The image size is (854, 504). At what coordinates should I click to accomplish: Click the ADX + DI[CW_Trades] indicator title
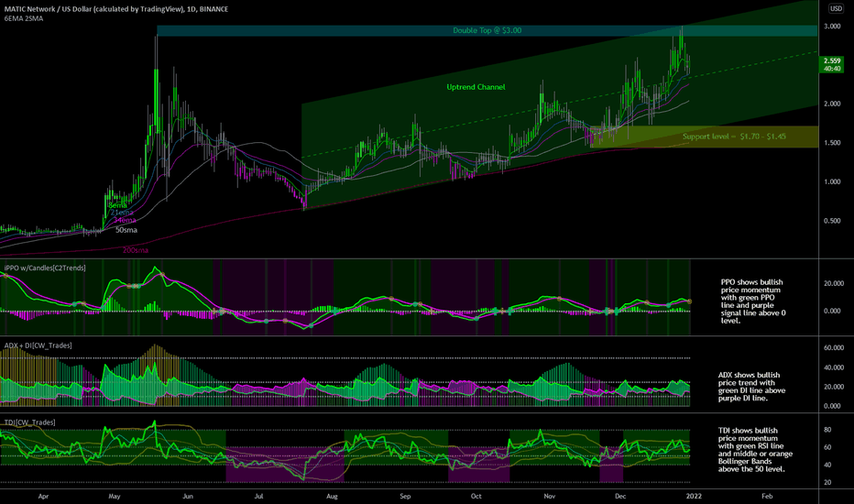[38, 345]
